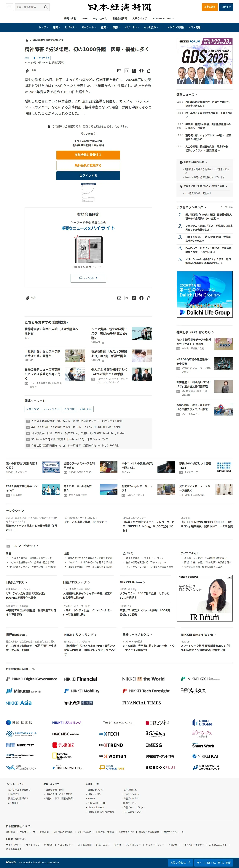Share on X icon under the headline
The width and height of the screenshot is (239, 868).
pyautogui.click(x=134, y=71)
